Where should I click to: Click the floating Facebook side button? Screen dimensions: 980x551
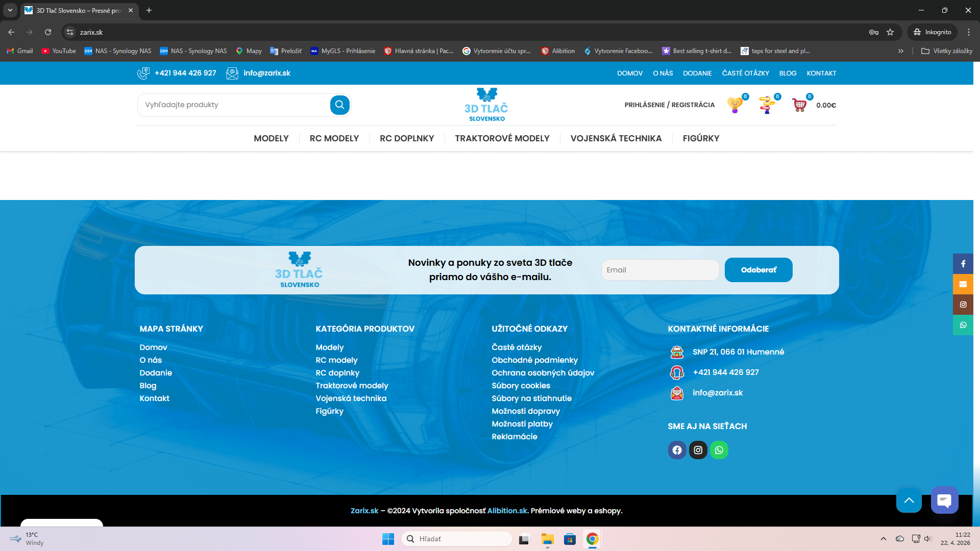[963, 264]
